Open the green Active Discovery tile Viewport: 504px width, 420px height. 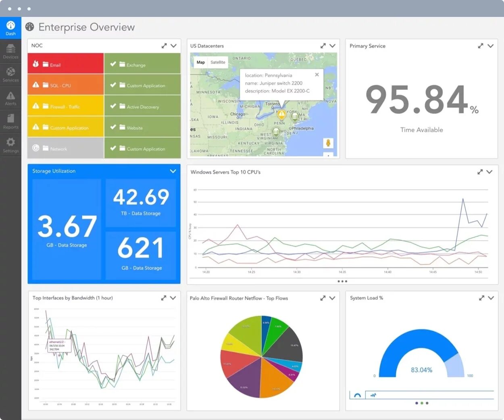click(x=142, y=106)
